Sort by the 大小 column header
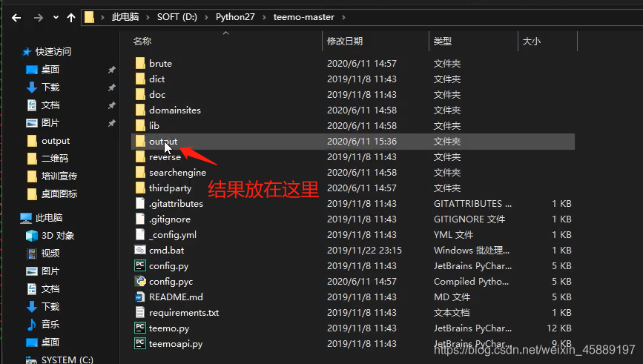The height and width of the screenshot is (364, 643). point(532,41)
